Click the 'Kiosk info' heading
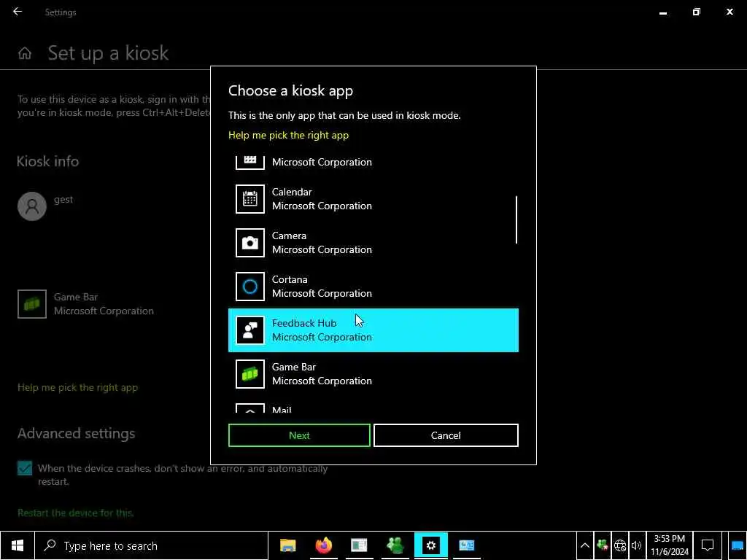 [47, 161]
